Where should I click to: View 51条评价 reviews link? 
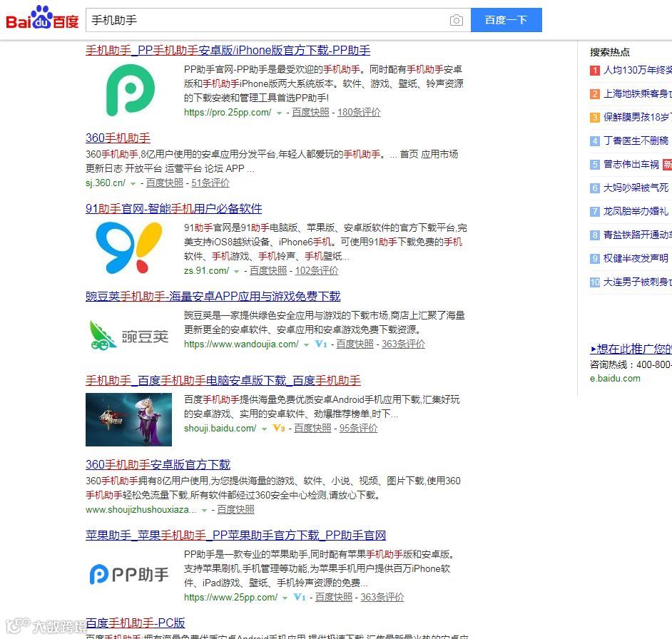[x=210, y=183]
